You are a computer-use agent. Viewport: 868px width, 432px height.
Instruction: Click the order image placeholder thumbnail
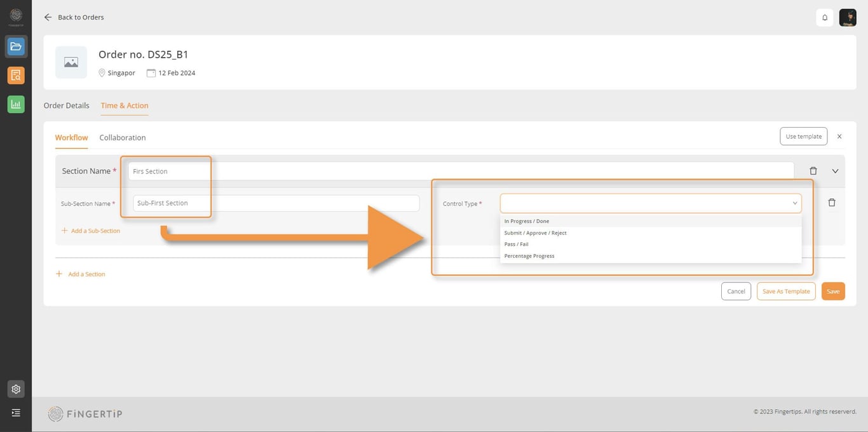pyautogui.click(x=71, y=62)
